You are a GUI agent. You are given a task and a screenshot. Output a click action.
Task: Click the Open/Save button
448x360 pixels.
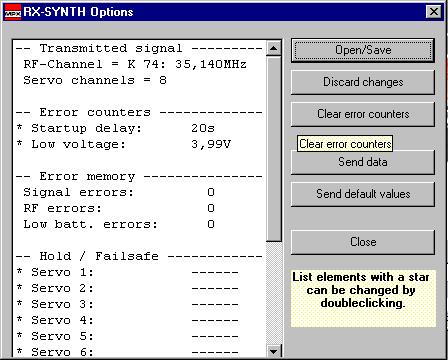[363, 50]
